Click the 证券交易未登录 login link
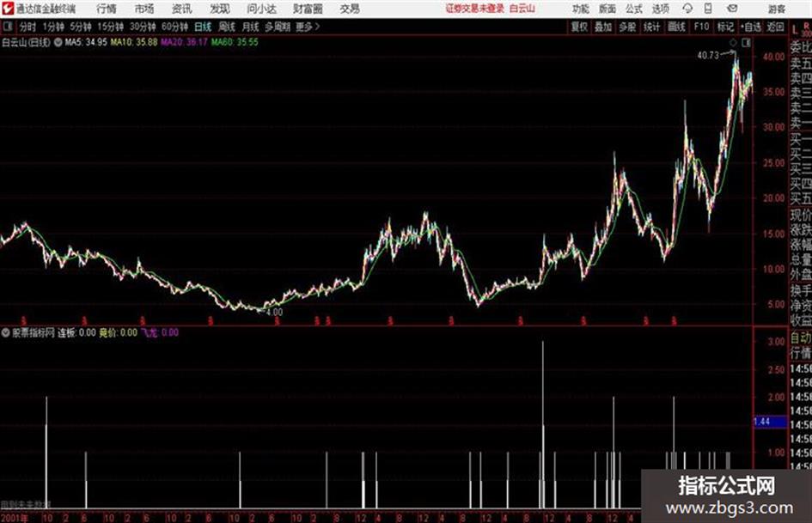This screenshot has height=523, width=812. tap(475, 9)
